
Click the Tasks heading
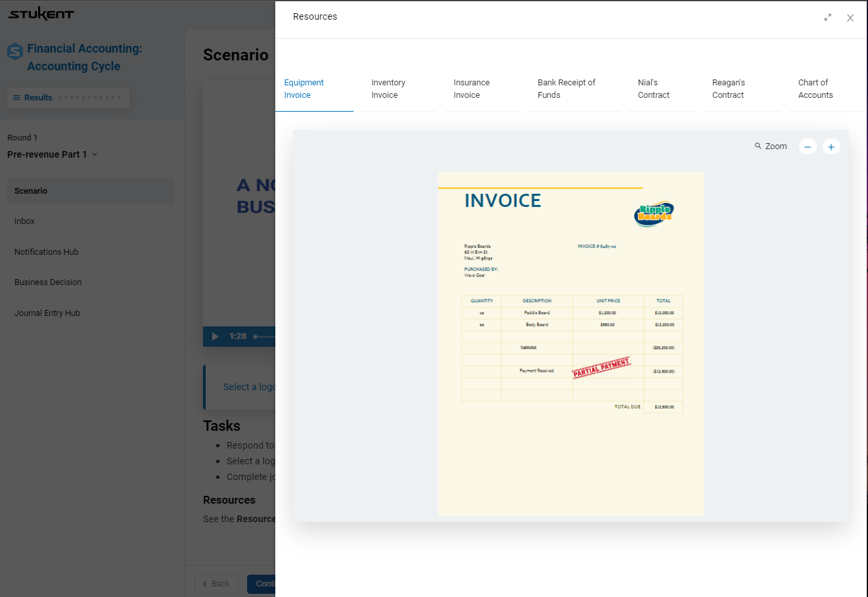[222, 426]
